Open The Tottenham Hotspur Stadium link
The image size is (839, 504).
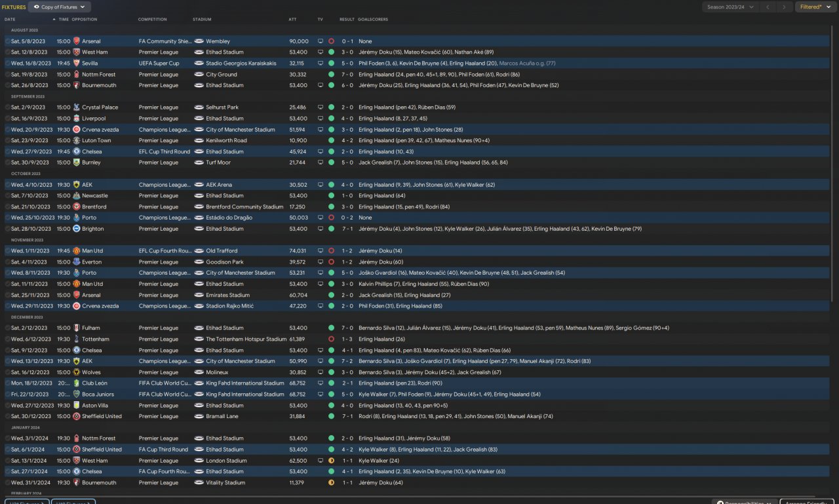coord(246,339)
